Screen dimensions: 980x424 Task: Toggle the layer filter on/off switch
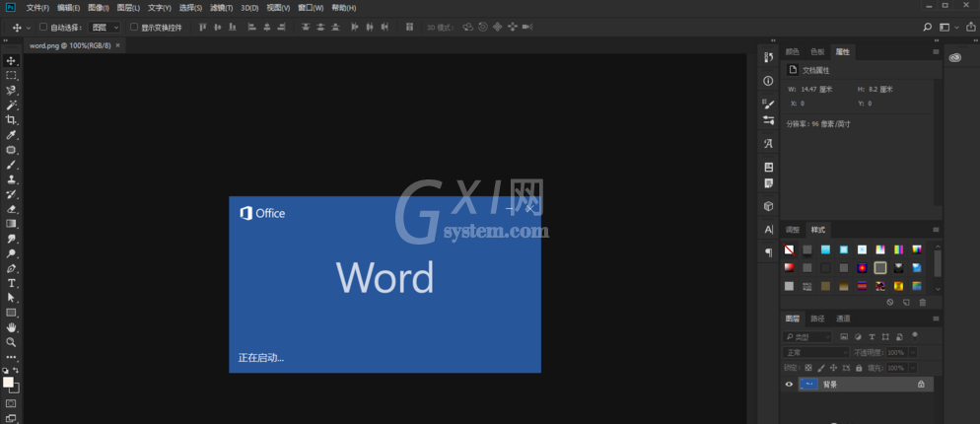coord(915,335)
